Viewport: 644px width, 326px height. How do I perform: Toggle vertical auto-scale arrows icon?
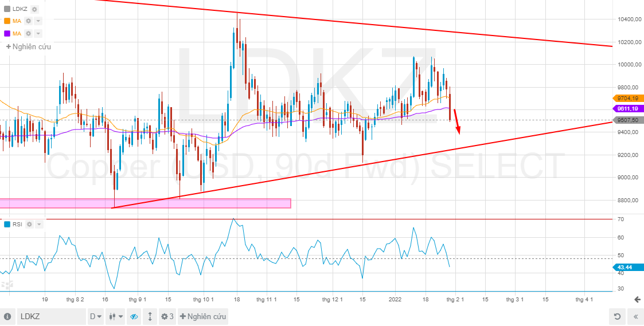point(150,317)
